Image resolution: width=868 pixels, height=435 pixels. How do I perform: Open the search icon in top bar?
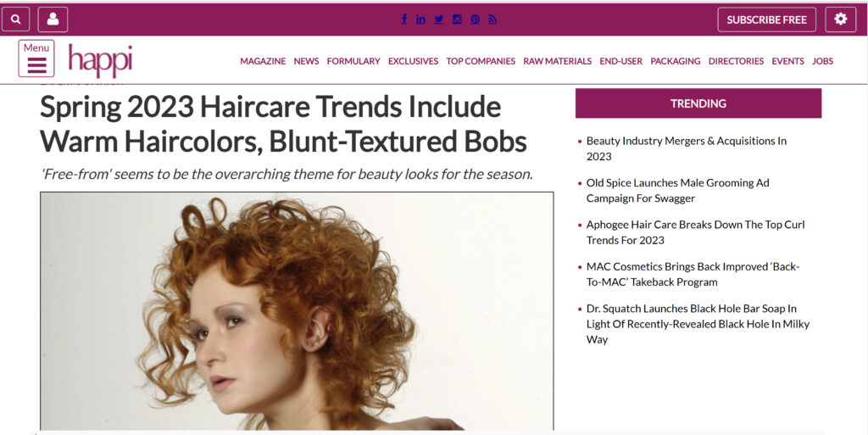click(x=15, y=20)
